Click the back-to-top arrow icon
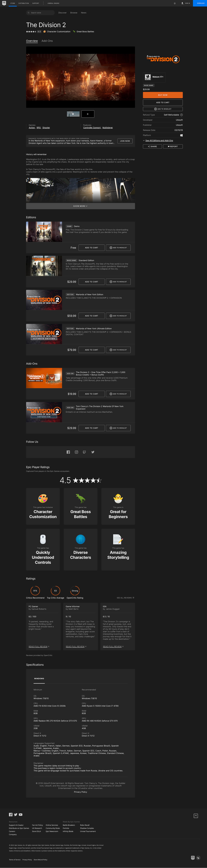The image size is (207, 868). [196, 815]
